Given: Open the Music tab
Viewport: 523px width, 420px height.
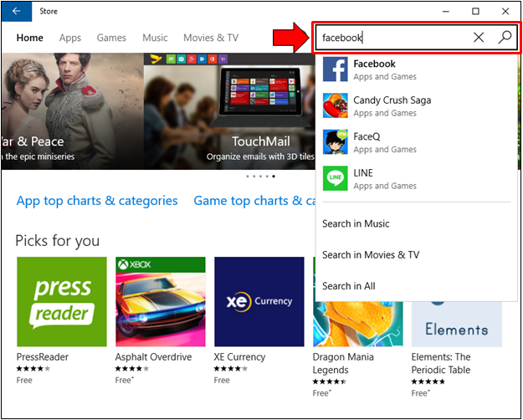Looking at the screenshot, I should pos(155,38).
